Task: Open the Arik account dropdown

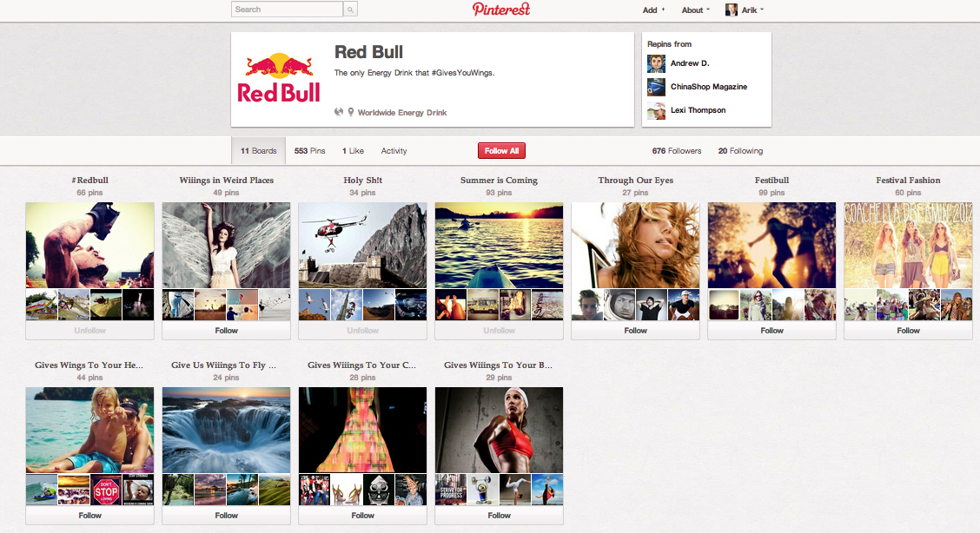Action: tap(752, 10)
